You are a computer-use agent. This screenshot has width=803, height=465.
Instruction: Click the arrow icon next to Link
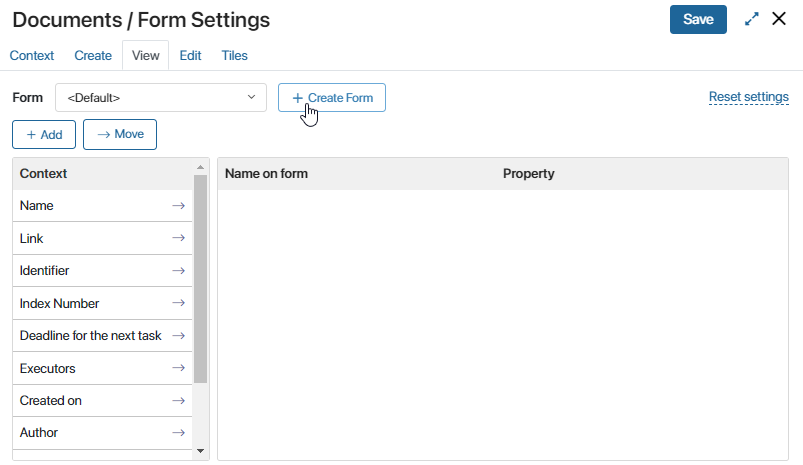[x=178, y=238]
